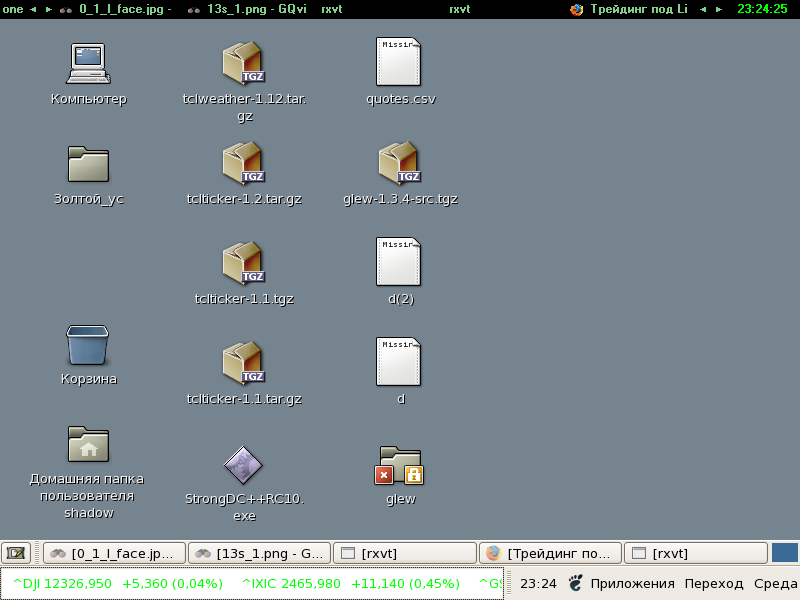Activate Трейдинг по... Firefox taskbar button
This screenshot has width=800, height=600.
point(551,553)
